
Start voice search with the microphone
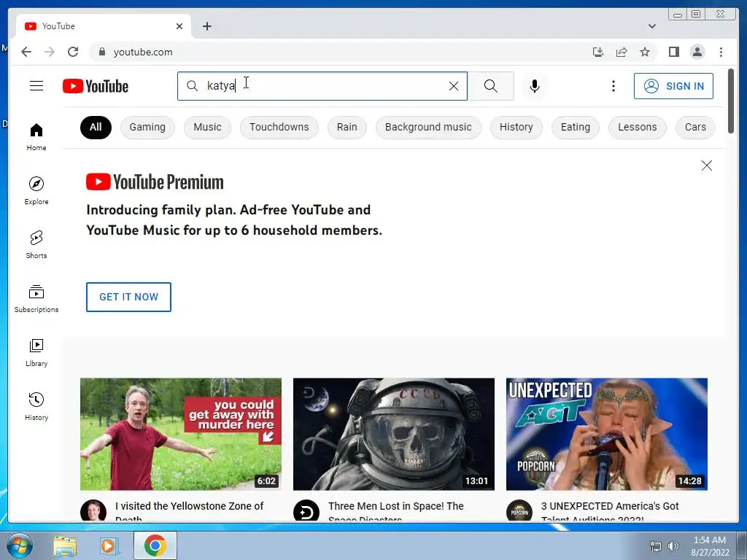(535, 86)
